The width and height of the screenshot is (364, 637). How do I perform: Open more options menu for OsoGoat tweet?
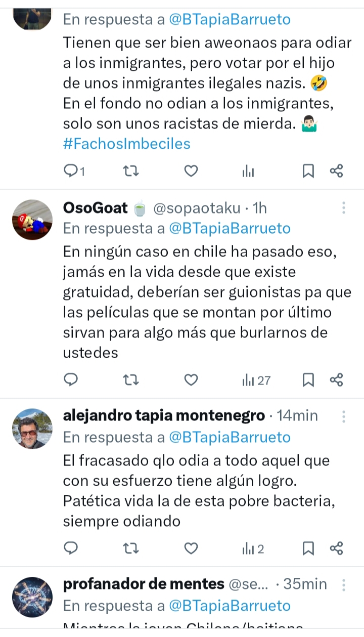[344, 208]
